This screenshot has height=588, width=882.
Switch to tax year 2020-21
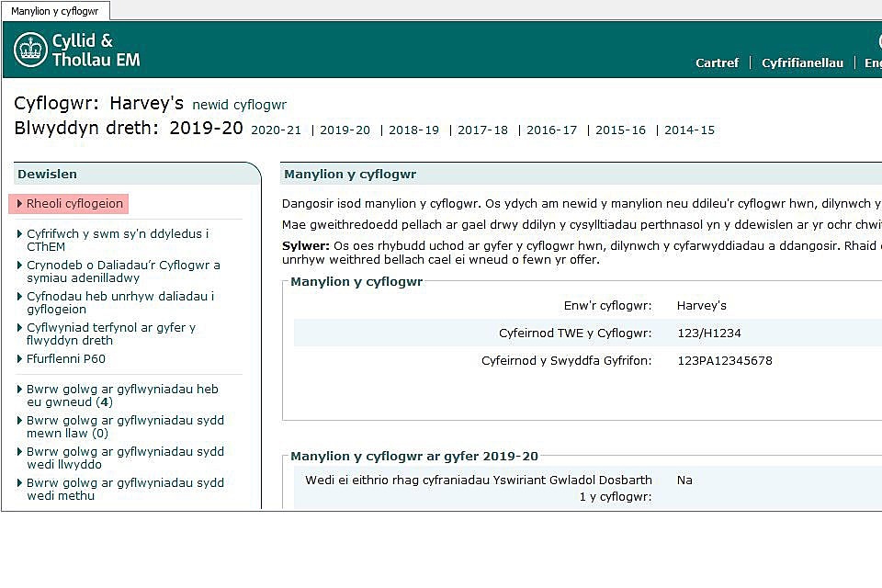click(x=276, y=130)
